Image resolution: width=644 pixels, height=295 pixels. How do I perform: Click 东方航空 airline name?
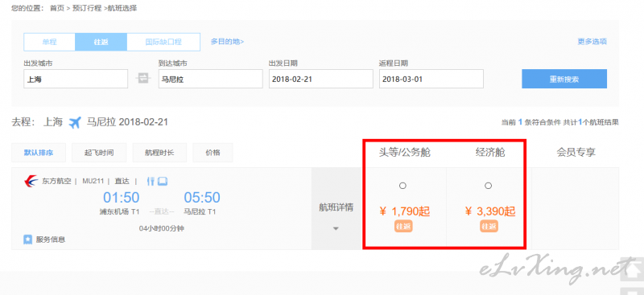click(56, 181)
